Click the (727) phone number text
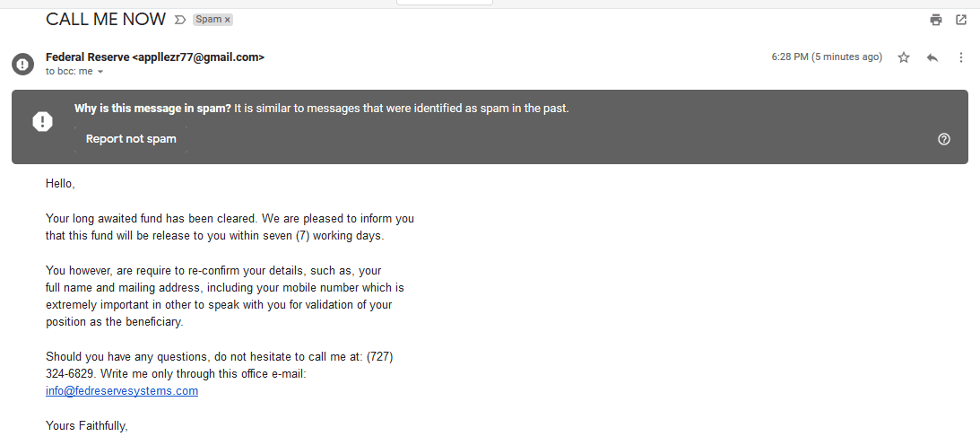This screenshot has height=445, width=980. click(x=380, y=356)
